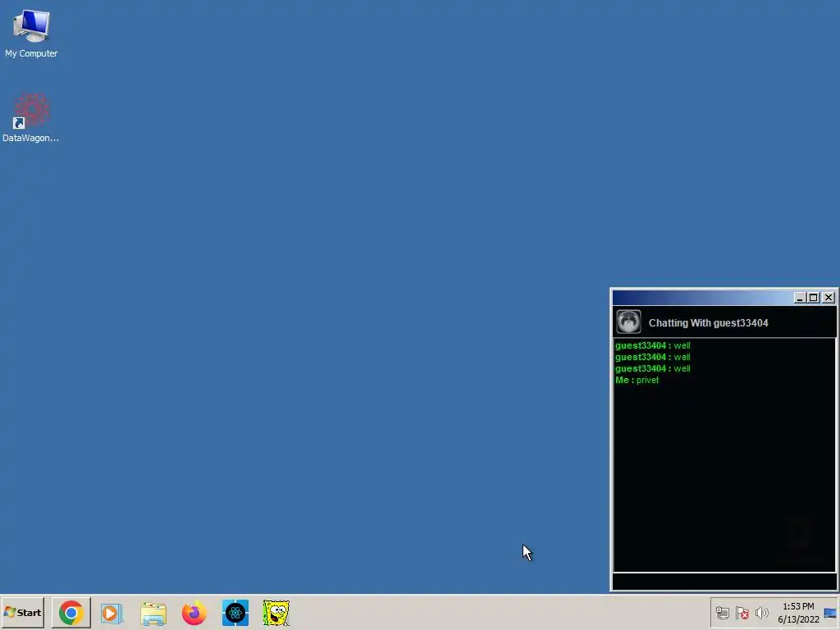Launch Firefox from the taskbar
This screenshot has width=840, height=630.
194,613
